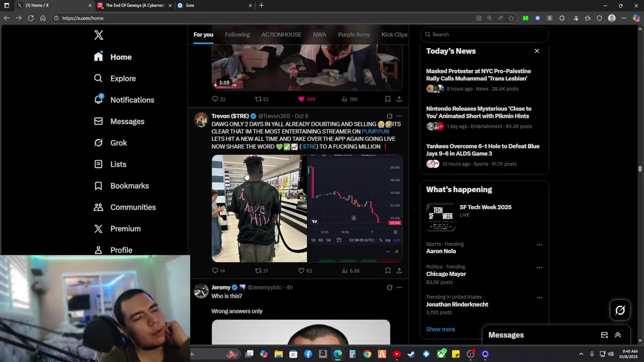Open the $TRE cashtag link

click(309, 146)
